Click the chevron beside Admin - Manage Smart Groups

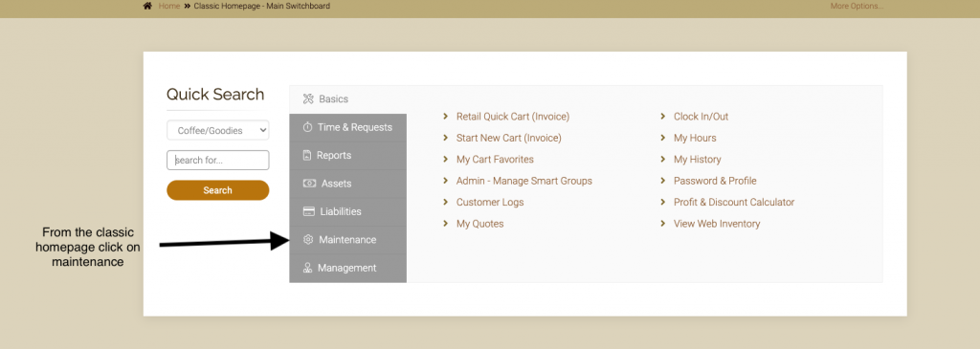(446, 181)
